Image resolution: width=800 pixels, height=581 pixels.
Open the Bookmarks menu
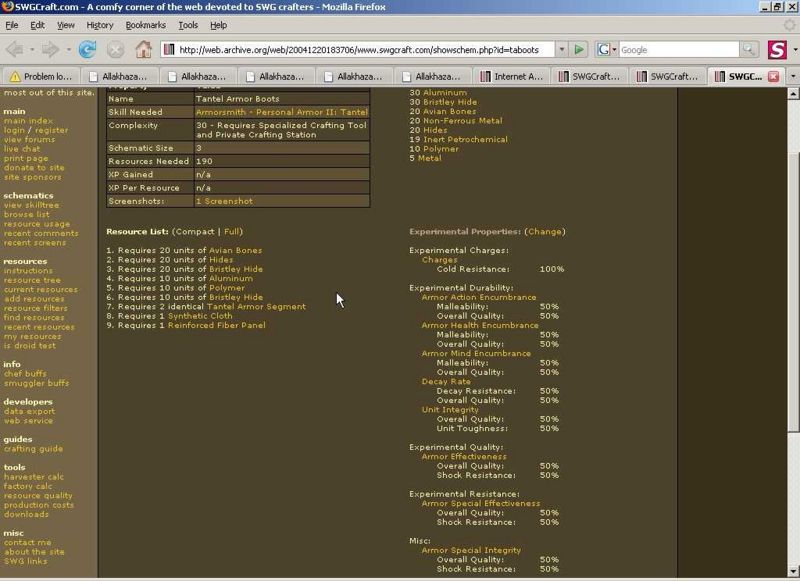coord(145,24)
